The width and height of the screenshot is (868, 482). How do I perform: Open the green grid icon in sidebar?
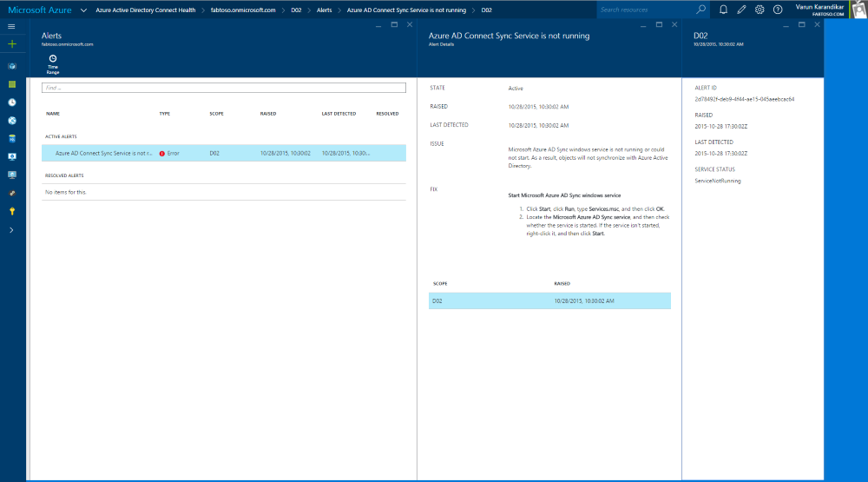click(x=12, y=84)
